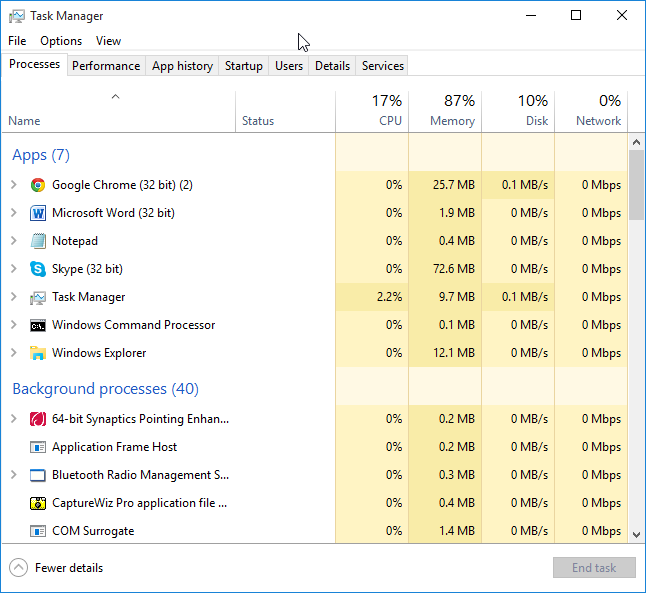Viewport: 646px width, 593px height.
Task: Select the Windows Command Processor 0.1 MB cell
Action: click(x=445, y=325)
